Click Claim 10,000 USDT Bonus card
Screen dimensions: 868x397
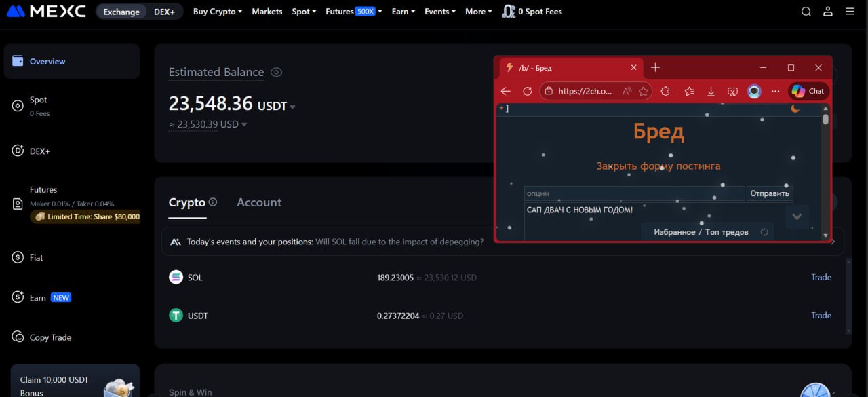pyautogui.click(x=75, y=381)
